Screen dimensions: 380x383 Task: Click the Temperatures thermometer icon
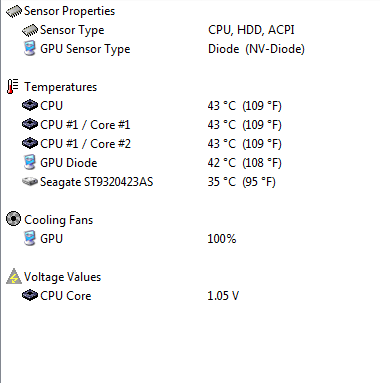(x=13, y=87)
